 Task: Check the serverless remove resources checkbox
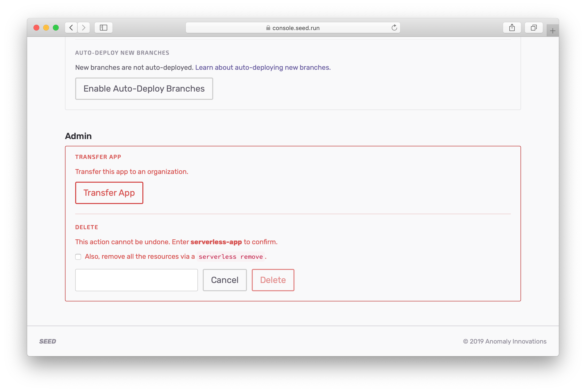coord(78,257)
